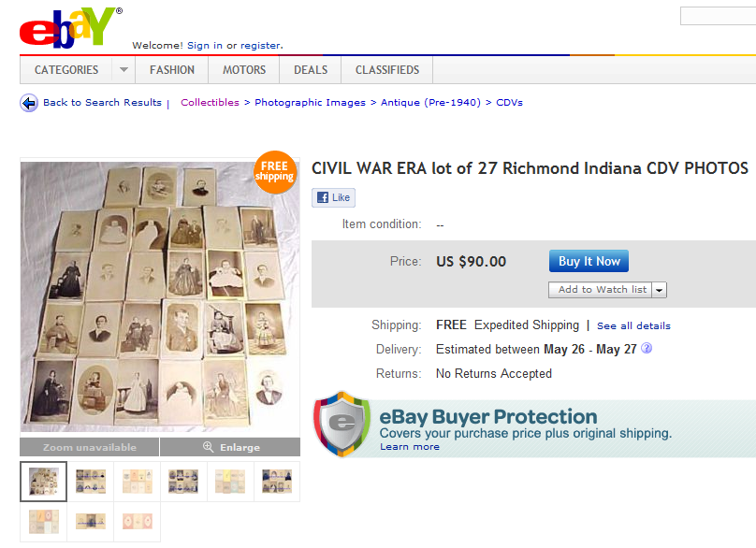Select the second photo thumbnail
756x548 pixels.
pos(91,482)
